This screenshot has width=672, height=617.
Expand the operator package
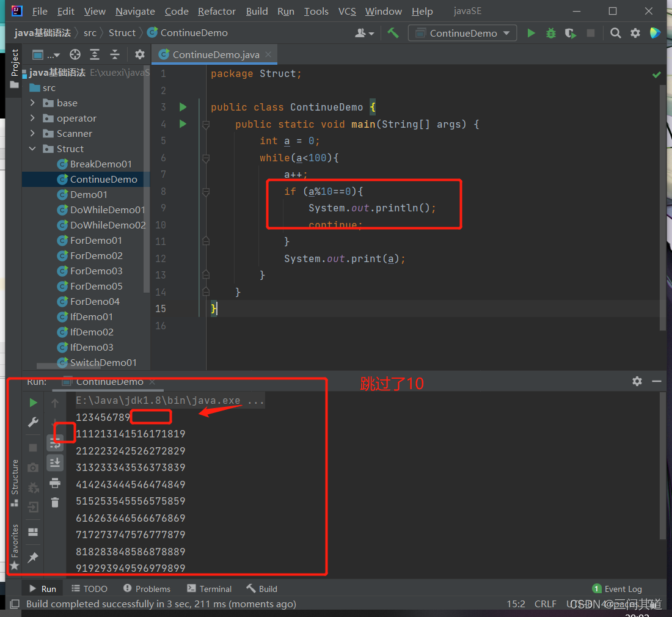(x=34, y=118)
